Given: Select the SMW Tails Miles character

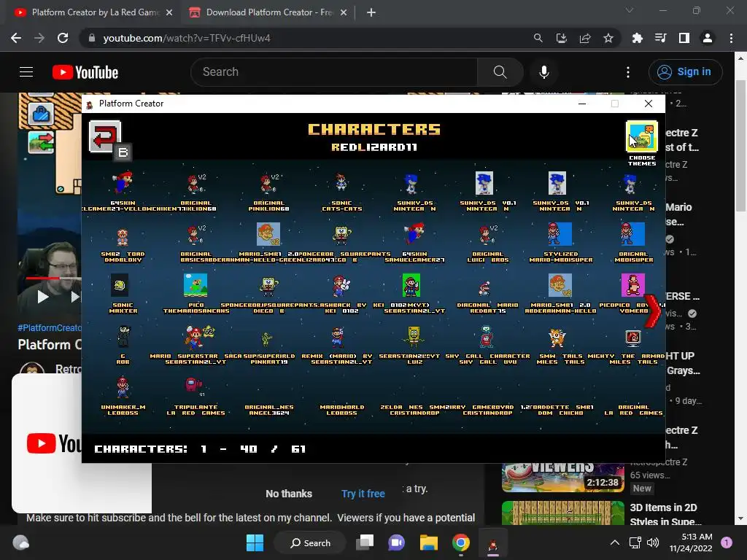Looking at the screenshot, I should point(556,338).
